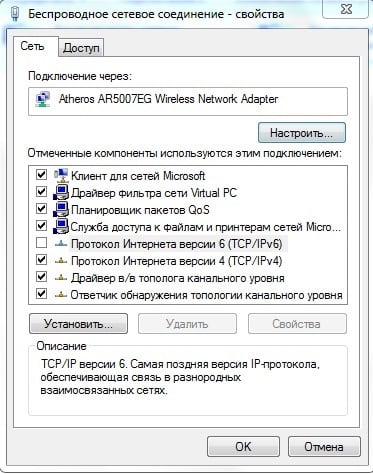Confirm with the OK button

click(243, 447)
